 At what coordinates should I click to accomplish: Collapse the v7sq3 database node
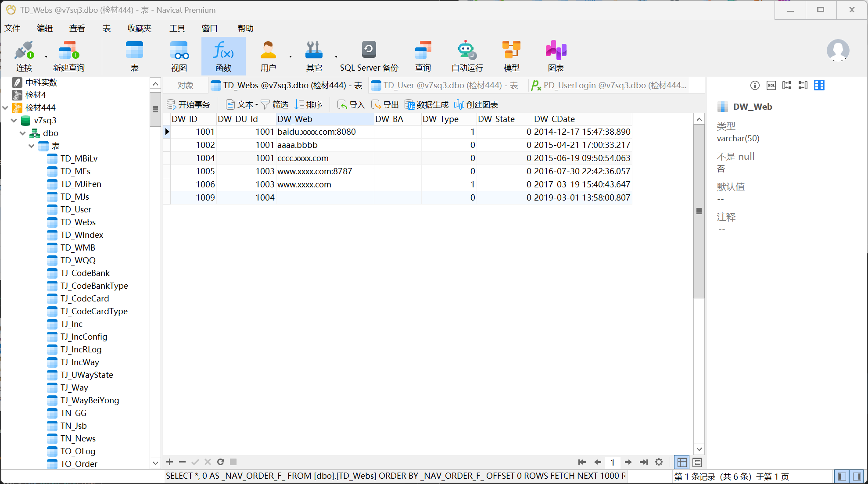click(14, 120)
